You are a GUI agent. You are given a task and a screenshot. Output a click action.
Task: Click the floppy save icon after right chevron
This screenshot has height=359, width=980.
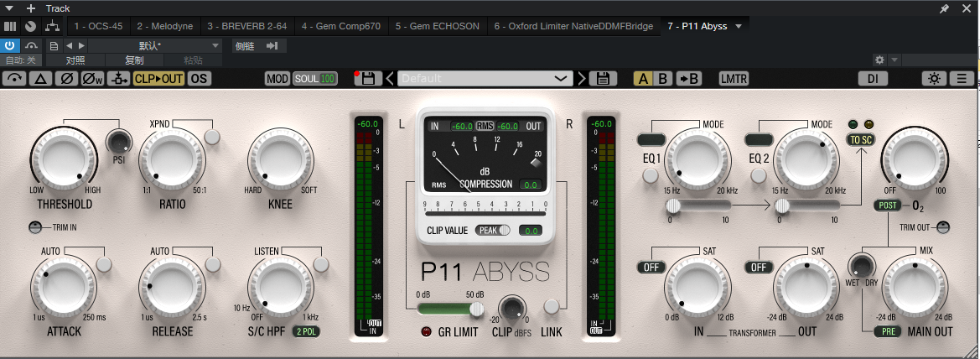pos(603,78)
